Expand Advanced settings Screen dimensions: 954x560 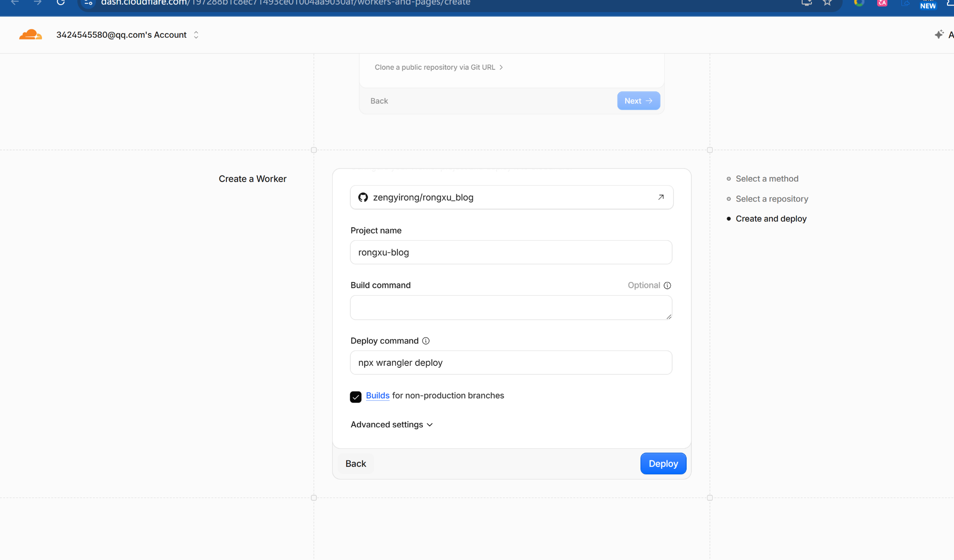392,425
